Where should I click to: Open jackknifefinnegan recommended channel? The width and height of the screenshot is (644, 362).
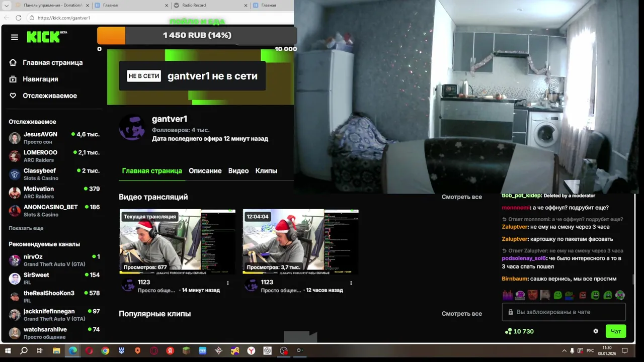[x=54, y=315]
